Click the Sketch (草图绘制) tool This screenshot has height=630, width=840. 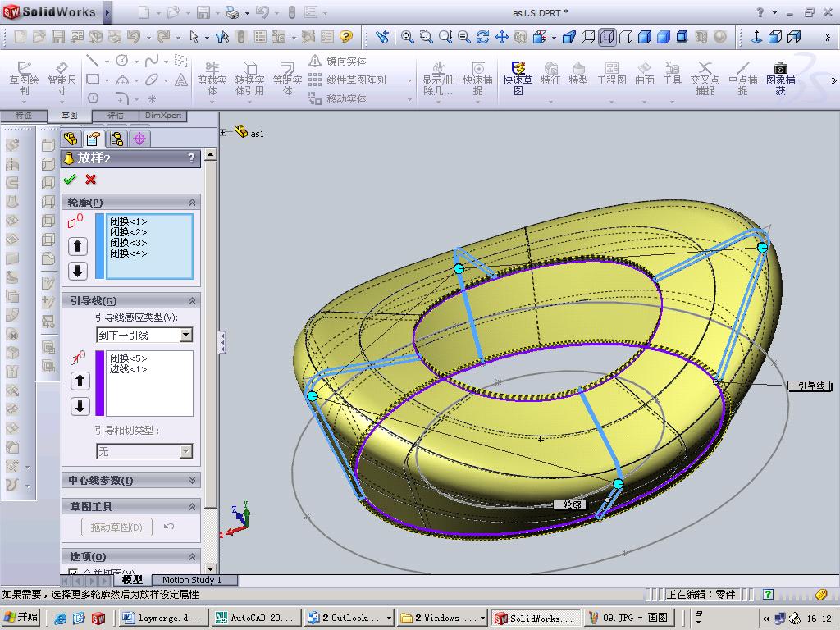point(24,78)
